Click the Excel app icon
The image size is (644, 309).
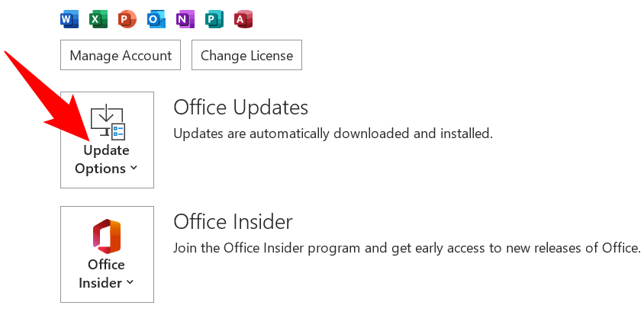point(98,19)
